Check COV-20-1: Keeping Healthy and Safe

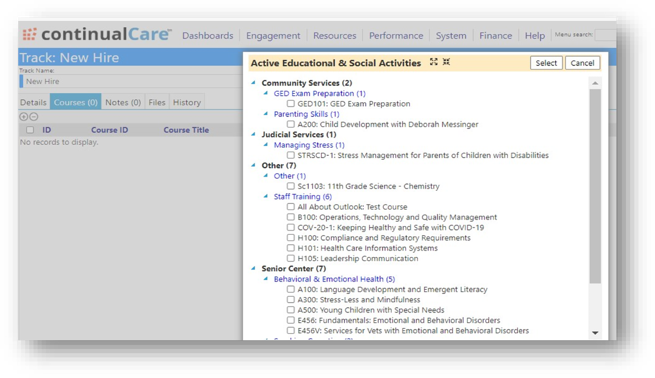(291, 227)
